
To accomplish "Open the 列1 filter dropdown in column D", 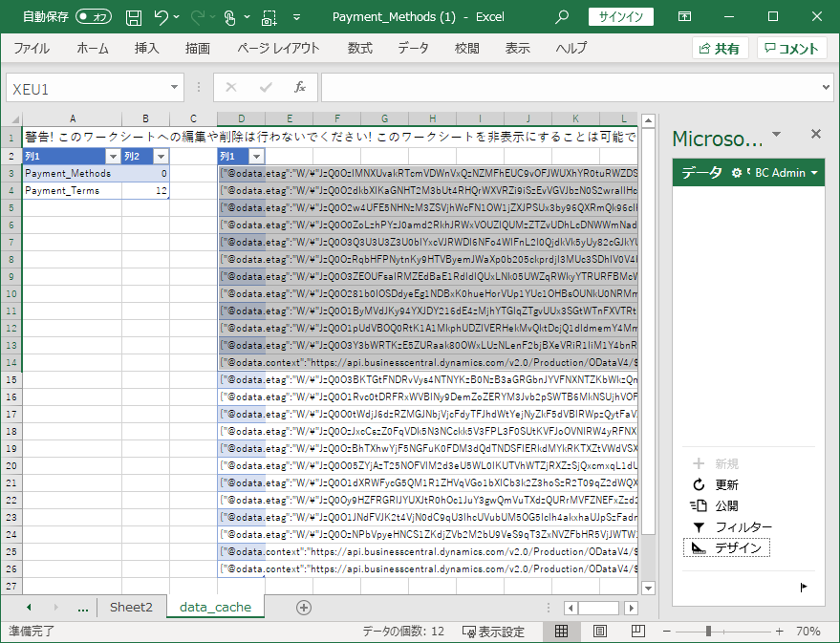I will click(257, 157).
